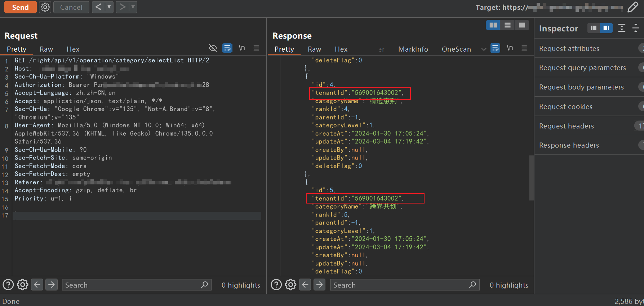This screenshot has height=306, width=644.
Task: Expand Response headers section
Action: click(589, 145)
